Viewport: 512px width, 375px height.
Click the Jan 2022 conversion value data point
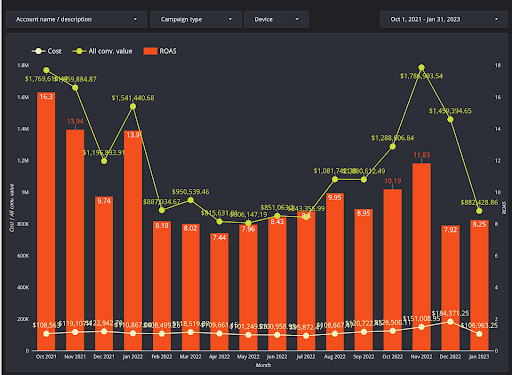[x=133, y=106]
